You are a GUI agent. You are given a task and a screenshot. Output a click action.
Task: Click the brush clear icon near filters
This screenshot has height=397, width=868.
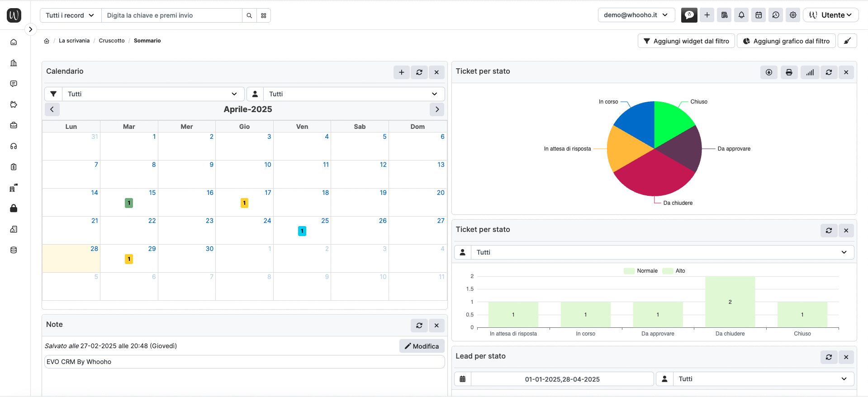(x=847, y=41)
